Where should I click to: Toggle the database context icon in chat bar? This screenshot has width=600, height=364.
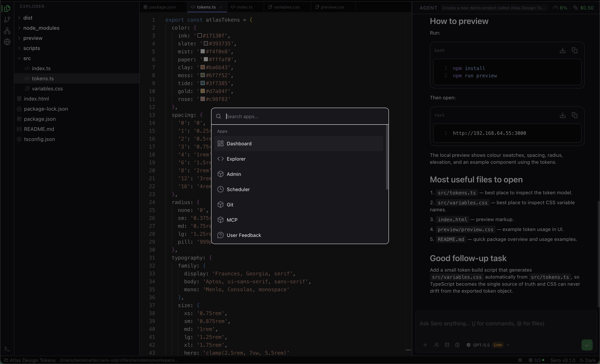[x=447, y=345]
